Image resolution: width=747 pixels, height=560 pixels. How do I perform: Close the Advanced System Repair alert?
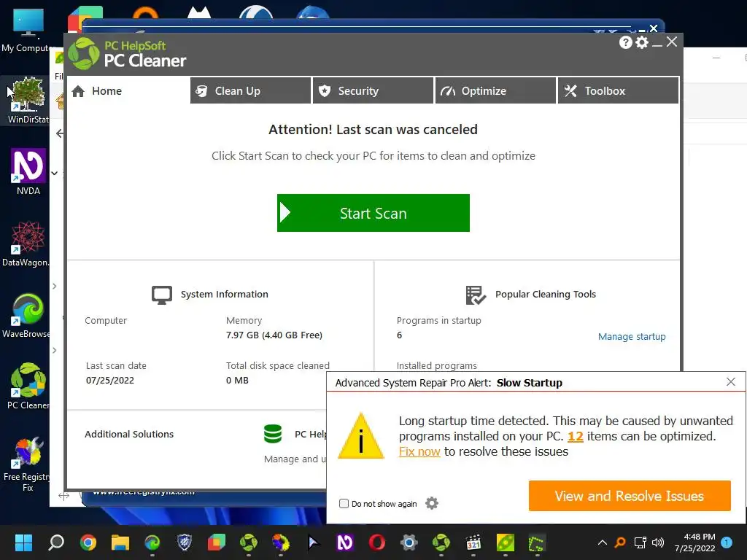point(731,382)
